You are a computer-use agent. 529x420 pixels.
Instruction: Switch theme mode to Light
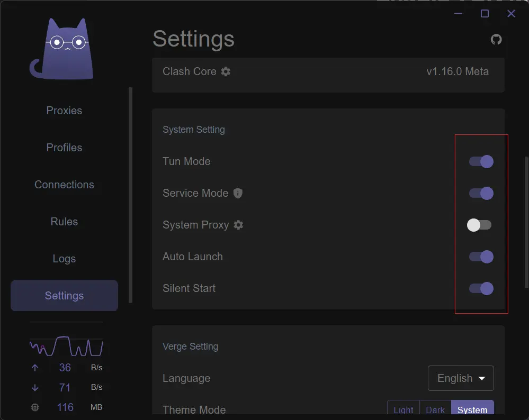point(404,410)
